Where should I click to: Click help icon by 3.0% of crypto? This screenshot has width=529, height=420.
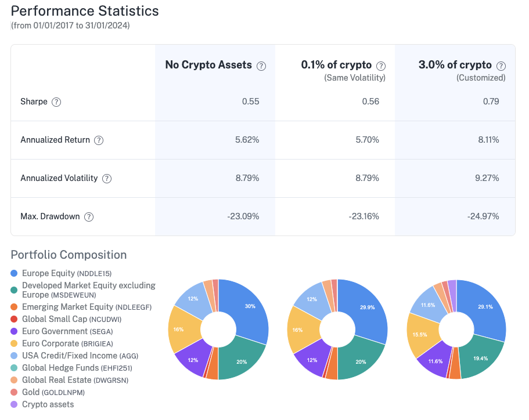[501, 66]
